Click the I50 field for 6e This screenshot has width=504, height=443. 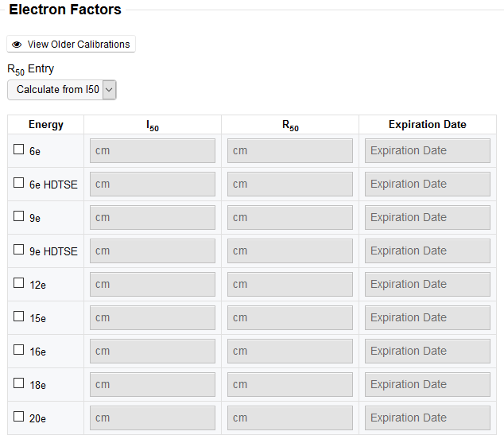coord(153,151)
